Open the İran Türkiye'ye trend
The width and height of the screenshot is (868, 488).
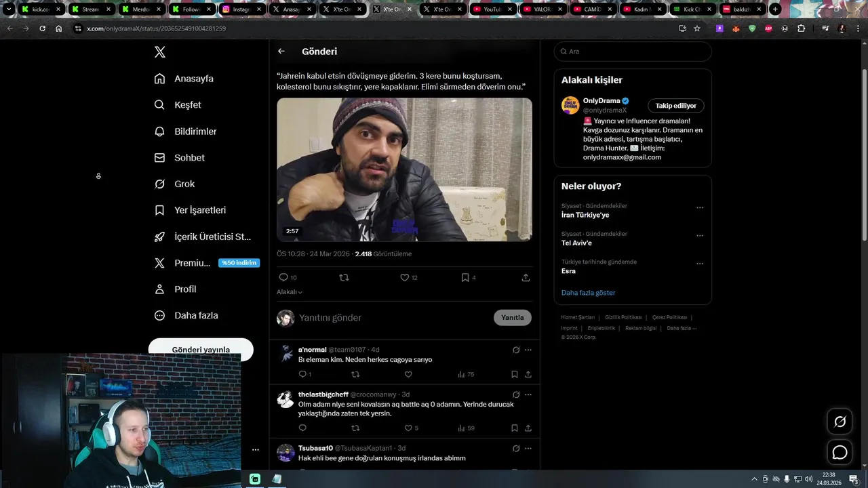[585, 216]
